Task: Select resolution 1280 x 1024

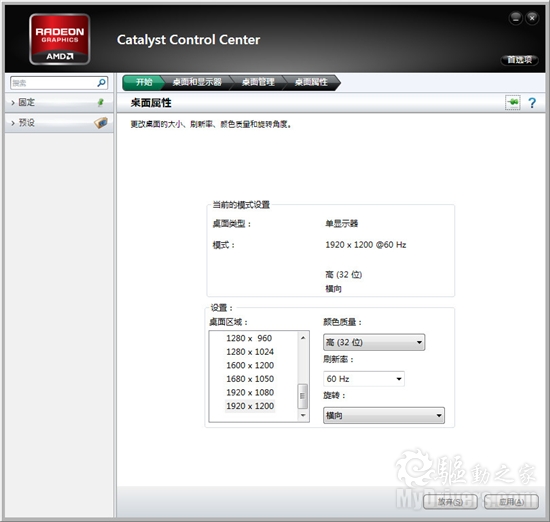Action: tap(250, 352)
